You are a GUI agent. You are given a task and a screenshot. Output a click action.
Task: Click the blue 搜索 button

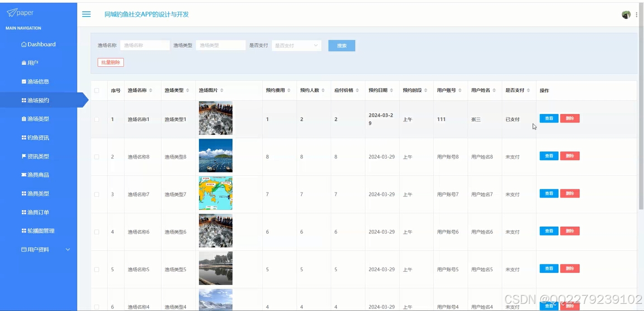point(341,45)
